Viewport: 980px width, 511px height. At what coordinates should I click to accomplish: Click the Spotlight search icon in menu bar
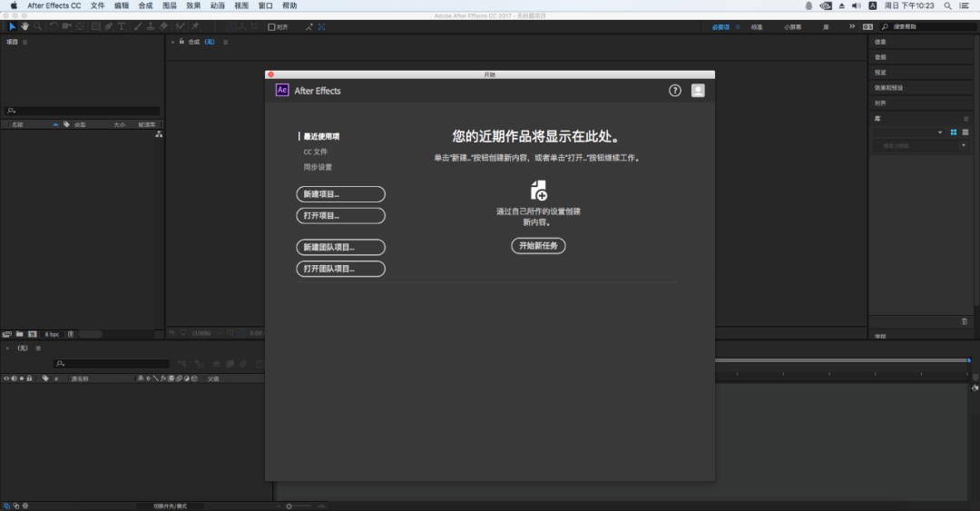947,5
